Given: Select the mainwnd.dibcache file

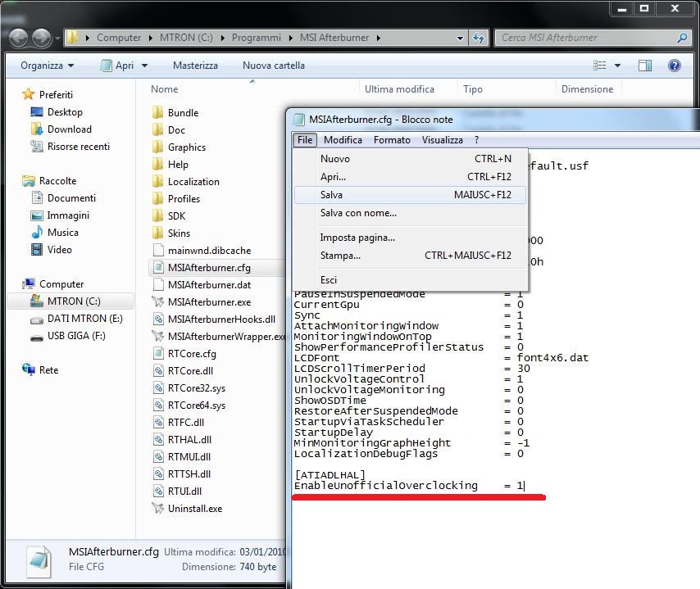Looking at the screenshot, I should click(x=209, y=251).
